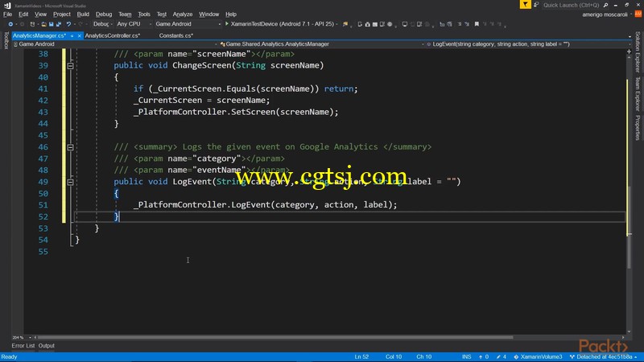
Task: Click the split editor handle above the scrollbar
Action: coord(629,51)
